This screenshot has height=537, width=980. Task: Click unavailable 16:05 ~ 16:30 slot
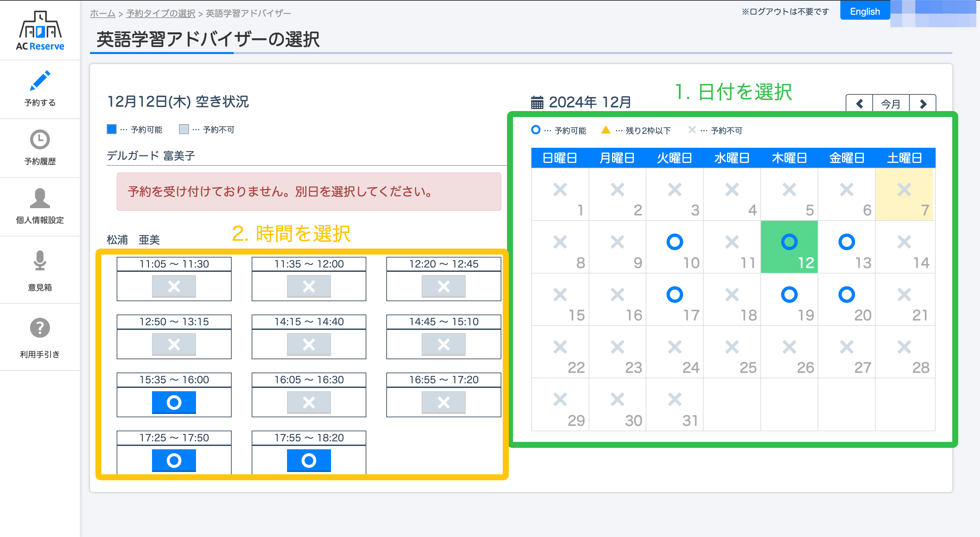(x=309, y=402)
